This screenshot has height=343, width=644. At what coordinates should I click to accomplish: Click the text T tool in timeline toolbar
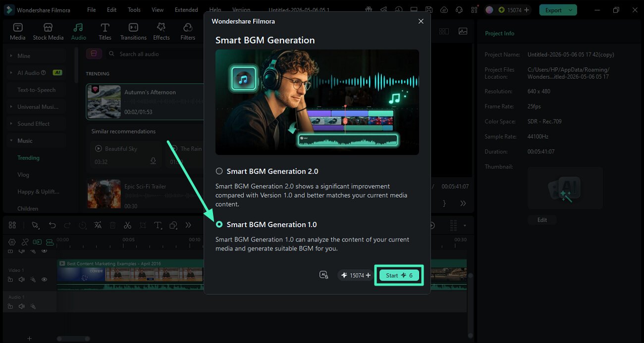(x=158, y=225)
